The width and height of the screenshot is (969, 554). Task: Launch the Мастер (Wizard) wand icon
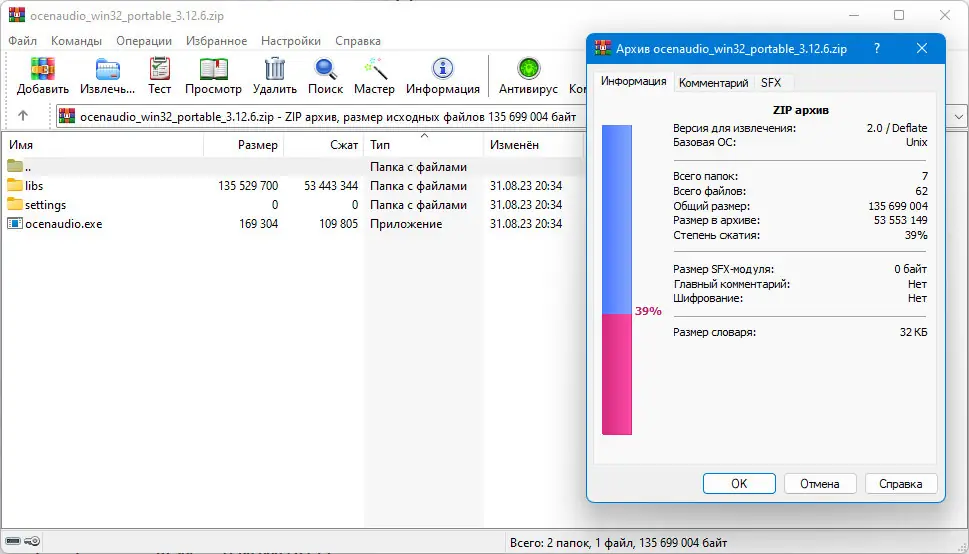(374, 69)
